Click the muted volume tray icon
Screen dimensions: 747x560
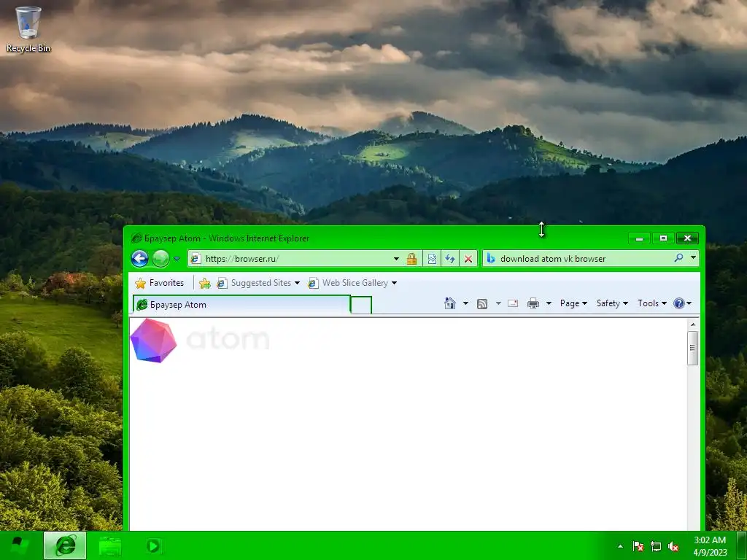(x=673, y=546)
